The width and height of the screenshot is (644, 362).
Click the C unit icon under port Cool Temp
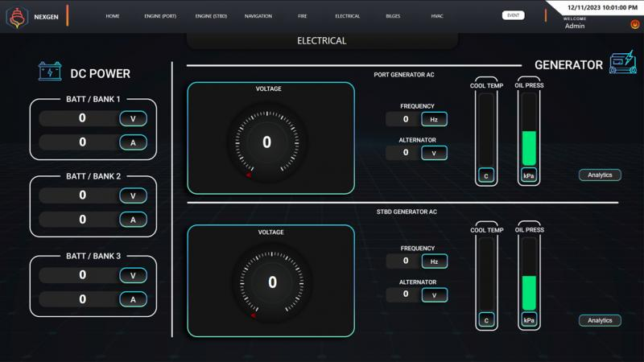pyautogui.click(x=486, y=175)
